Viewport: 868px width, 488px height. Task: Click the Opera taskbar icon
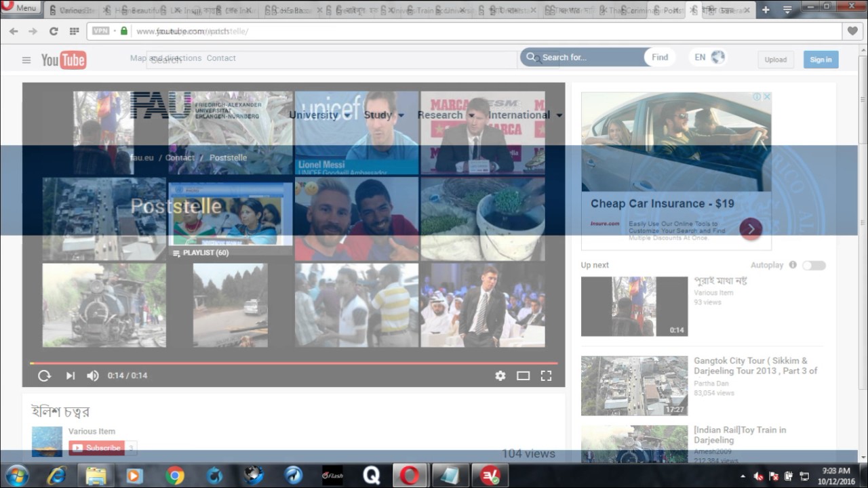coord(411,476)
